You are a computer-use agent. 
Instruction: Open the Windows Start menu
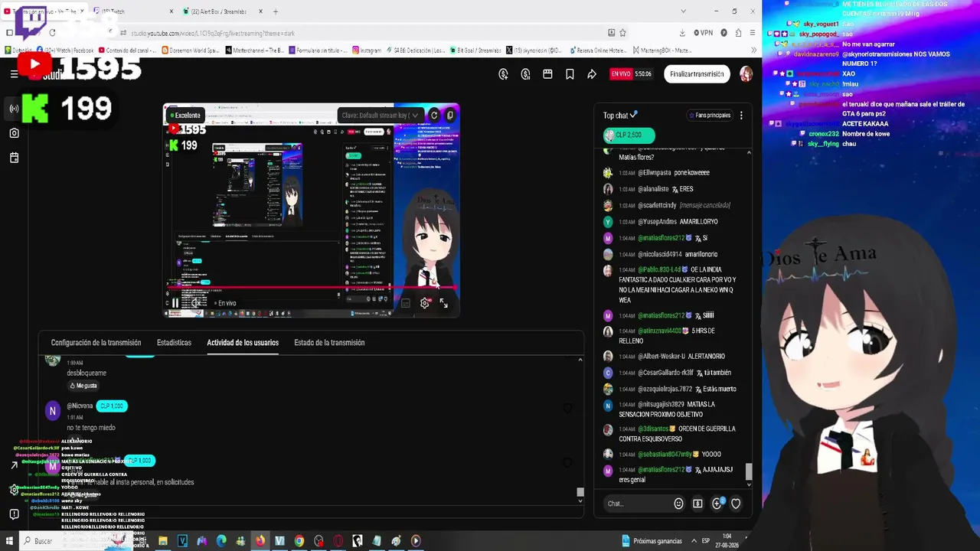pos(9,541)
